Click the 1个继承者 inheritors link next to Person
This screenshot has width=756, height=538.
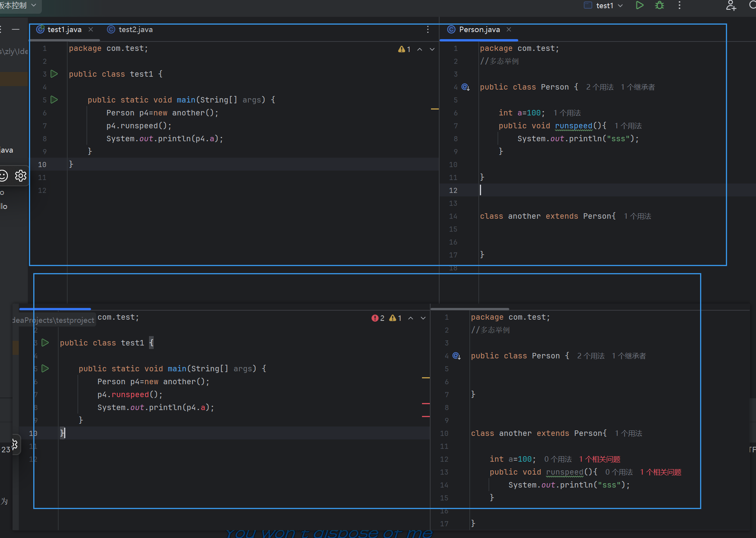click(638, 87)
